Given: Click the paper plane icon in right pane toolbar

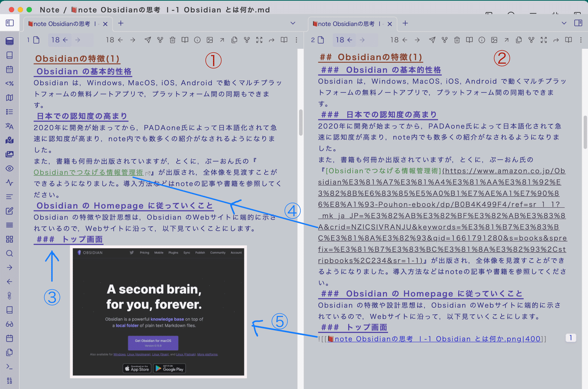Looking at the screenshot, I should tap(432, 40).
